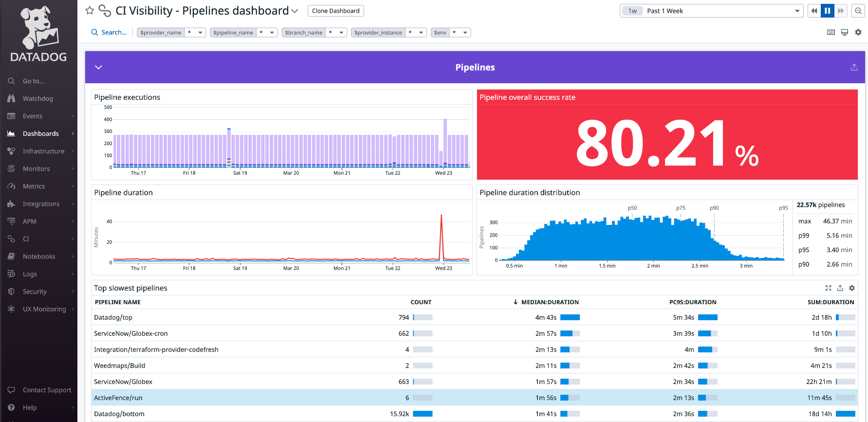Share the Pipelines group via export icon
Image resolution: width=868 pixels, height=422 pixels.
[x=854, y=67]
